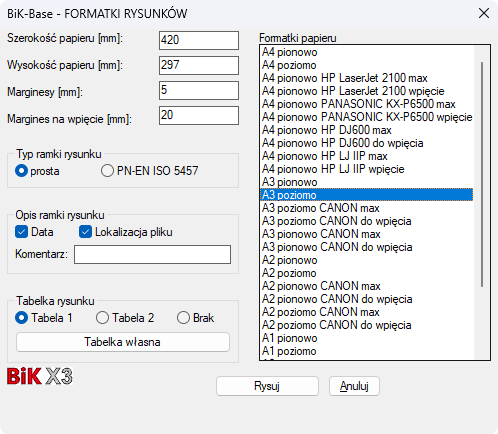Focus the Wysokość papieru field
The height and width of the screenshot is (434, 498).
(199, 65)
